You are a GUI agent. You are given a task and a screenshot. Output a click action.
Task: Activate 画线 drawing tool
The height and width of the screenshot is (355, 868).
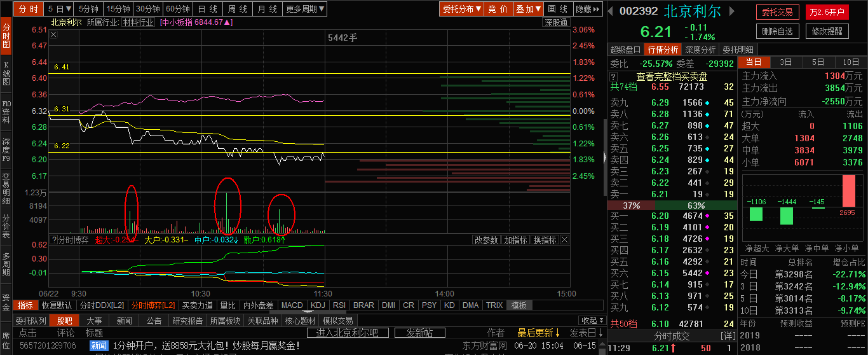558,9
